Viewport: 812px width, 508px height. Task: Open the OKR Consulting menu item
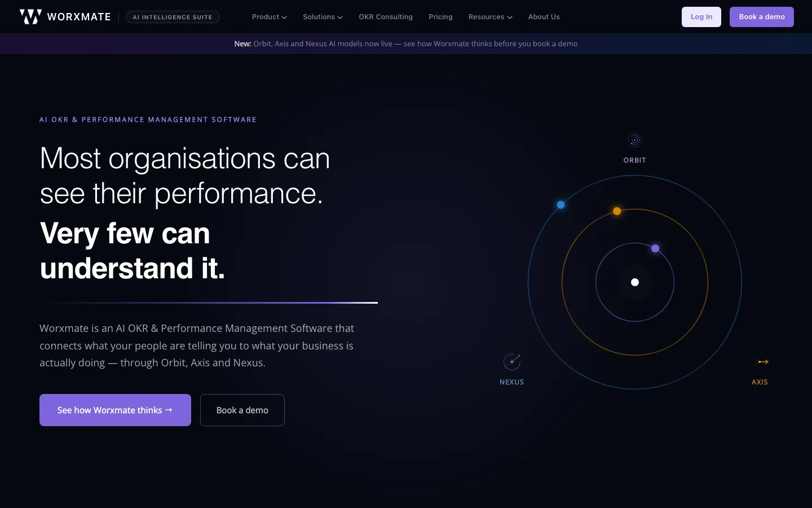tap(386, 17)
